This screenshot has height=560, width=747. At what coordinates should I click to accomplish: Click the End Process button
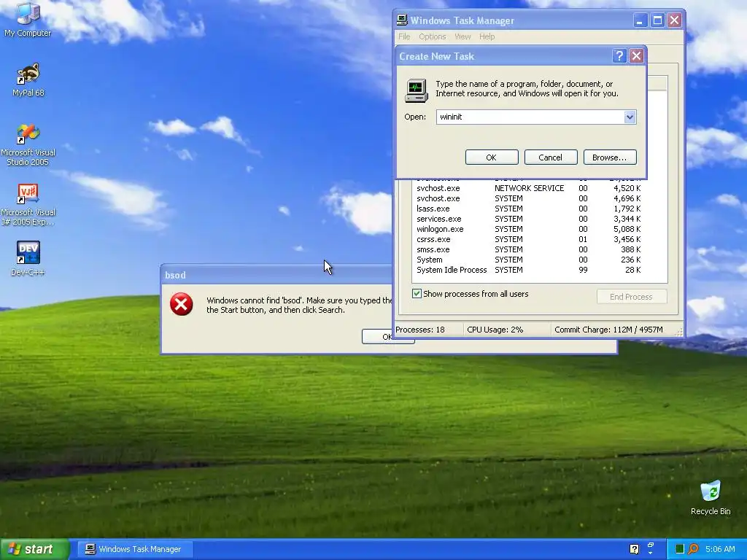[632, 297]
